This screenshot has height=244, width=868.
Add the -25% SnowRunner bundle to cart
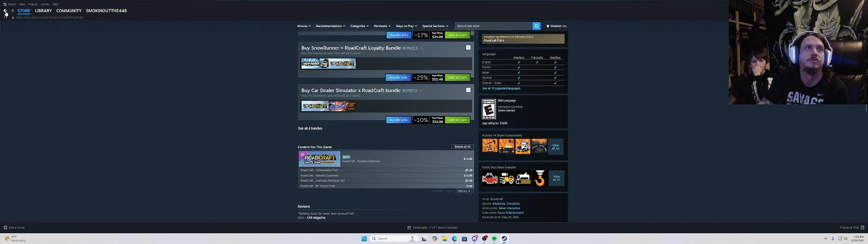[x=457, y=77]
